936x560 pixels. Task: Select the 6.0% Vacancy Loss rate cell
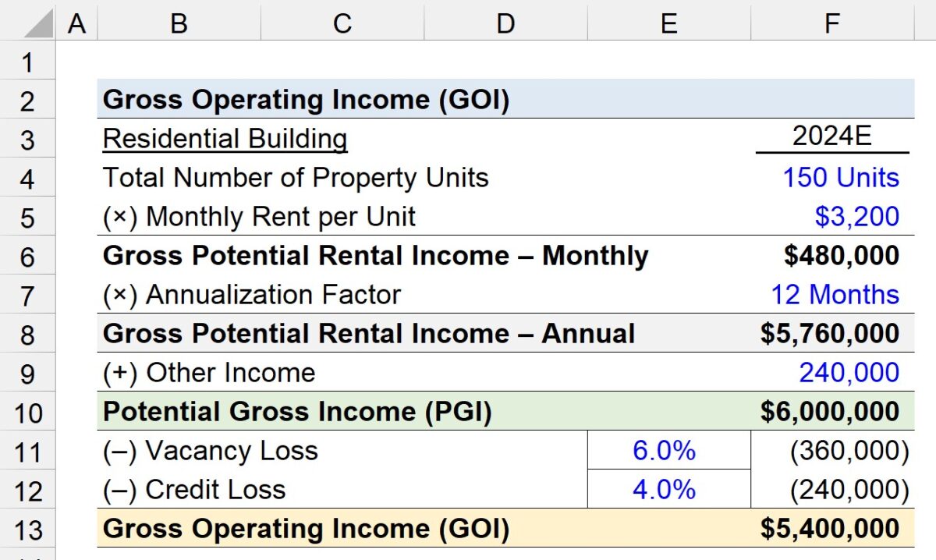click(668, 451)
